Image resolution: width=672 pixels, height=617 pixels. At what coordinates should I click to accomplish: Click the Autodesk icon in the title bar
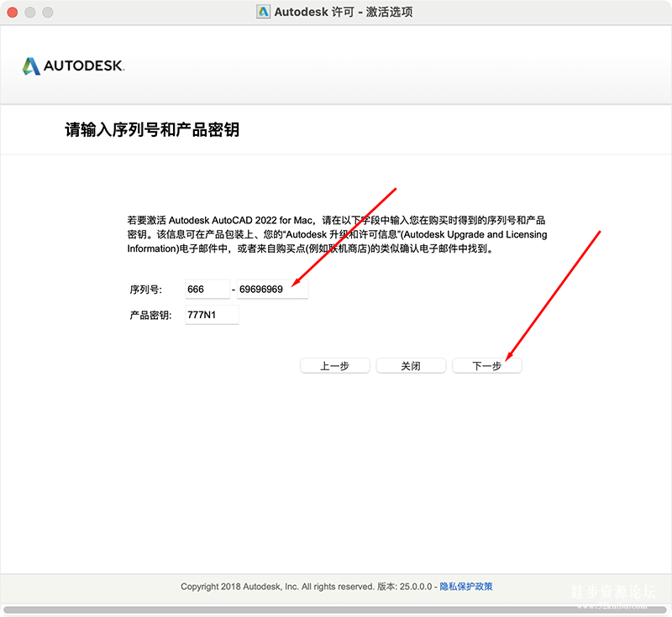[263, 12]
